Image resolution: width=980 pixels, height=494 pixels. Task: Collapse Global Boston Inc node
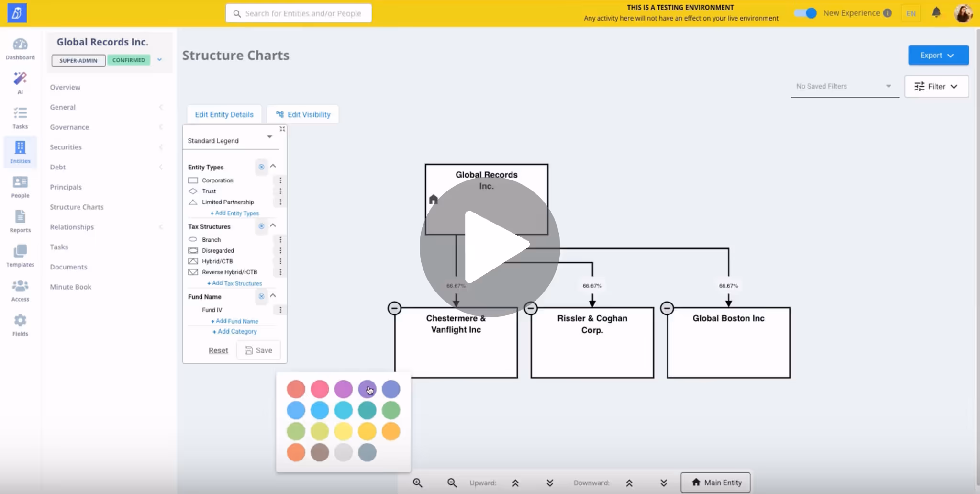[x=667, y=308]
